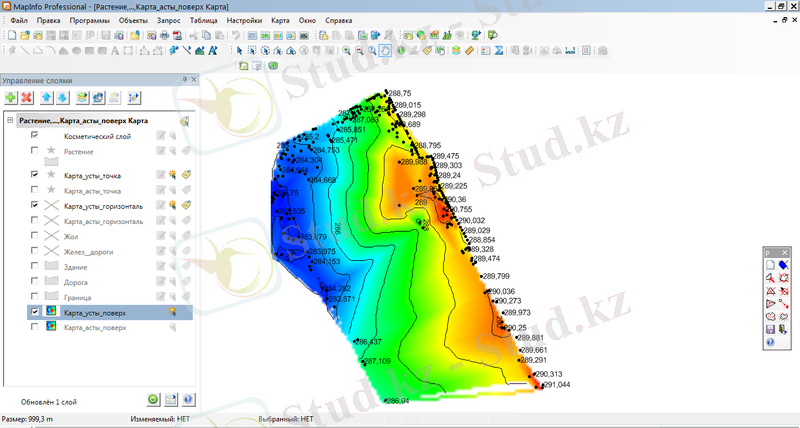Click the green plus Add Layer icon
This screenshot has height=428, width=800.
point(10,97)
